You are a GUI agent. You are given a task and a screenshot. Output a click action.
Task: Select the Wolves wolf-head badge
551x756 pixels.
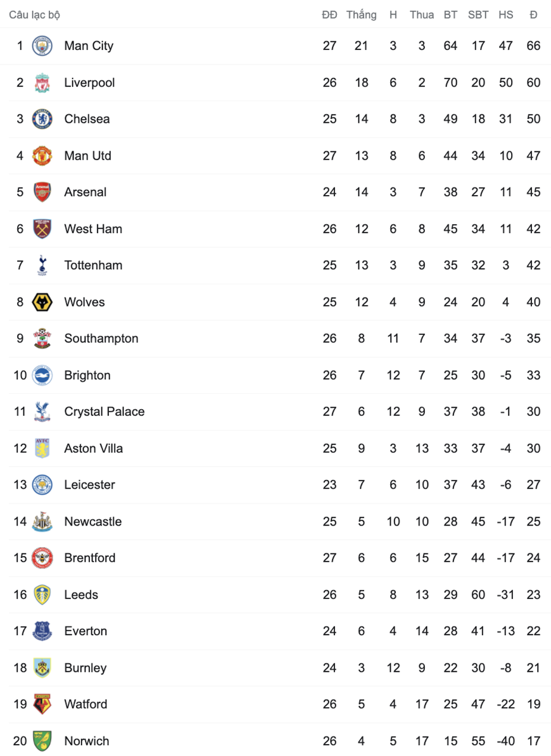(x=42, y=302)
